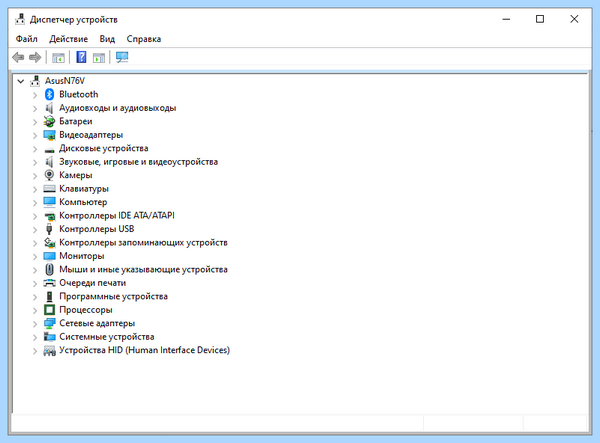Screen dimensions: 600x443
Task: Click the display adapter icon beside Видеоадаптеры
Action: (x=49, y=135)
